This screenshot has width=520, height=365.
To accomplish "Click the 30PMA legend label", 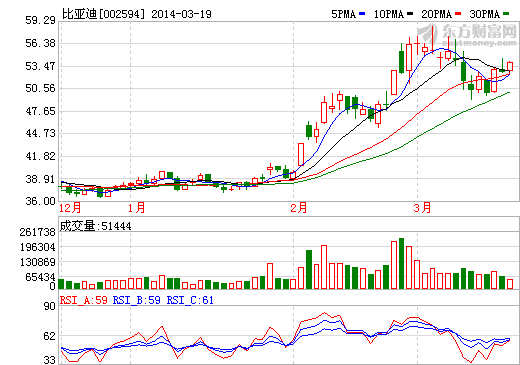I will (485, 14).
